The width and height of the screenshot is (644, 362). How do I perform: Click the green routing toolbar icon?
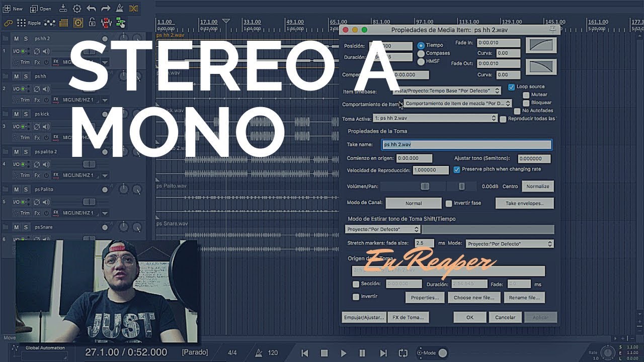121,23
